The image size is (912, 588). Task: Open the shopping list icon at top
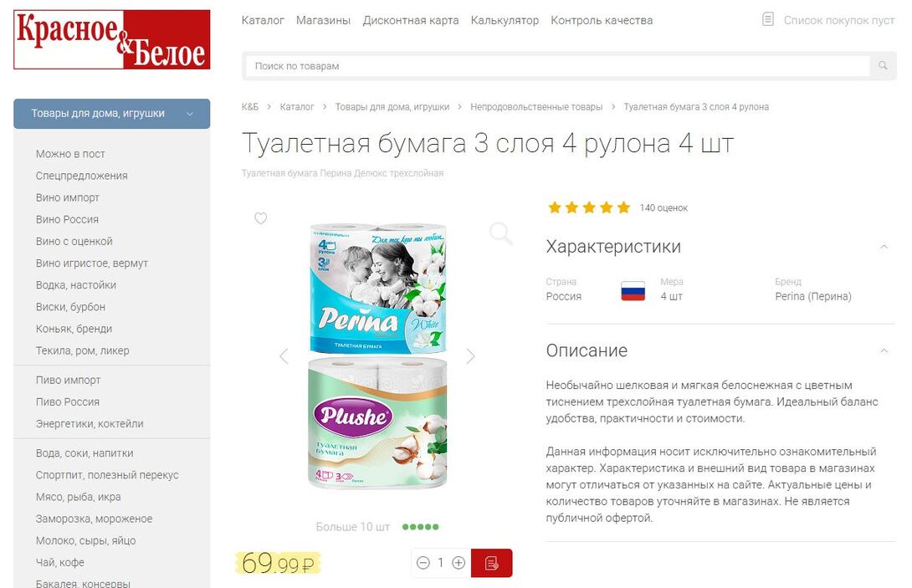pyautogui.click(x=768, y=19)
